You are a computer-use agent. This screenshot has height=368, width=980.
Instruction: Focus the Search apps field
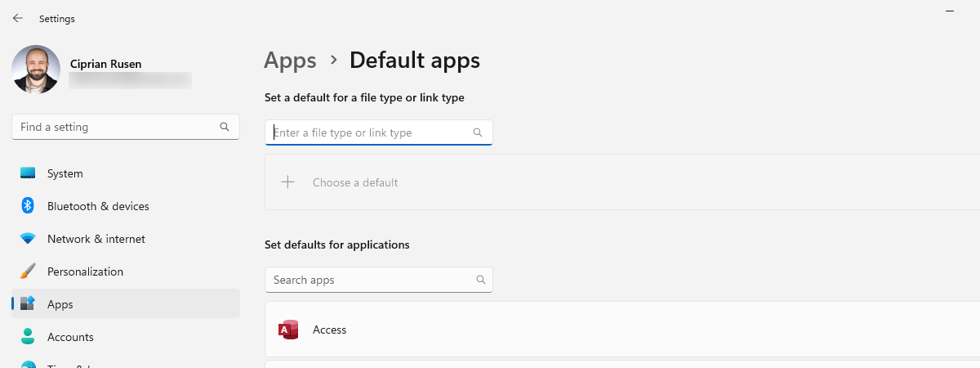(378, 280)
